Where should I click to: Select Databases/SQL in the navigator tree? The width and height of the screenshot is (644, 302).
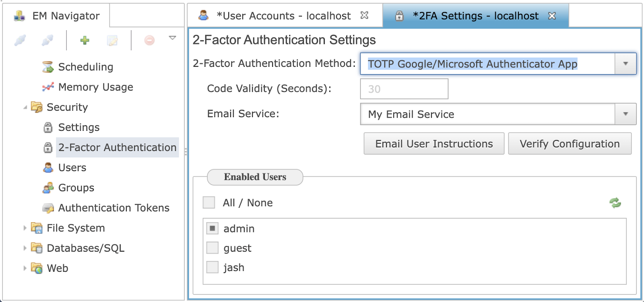[86, 248]
